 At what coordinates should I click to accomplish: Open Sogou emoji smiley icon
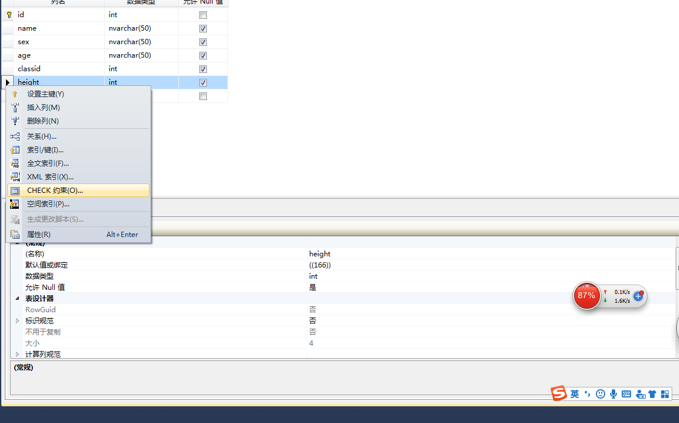pyautogui.click(x=600, y=394)
